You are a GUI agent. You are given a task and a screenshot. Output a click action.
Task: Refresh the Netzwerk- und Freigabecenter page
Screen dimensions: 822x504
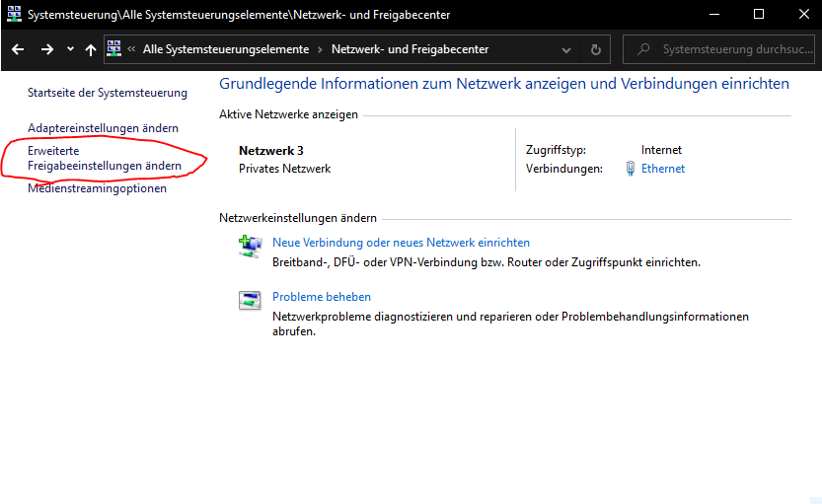coord(596,49)
